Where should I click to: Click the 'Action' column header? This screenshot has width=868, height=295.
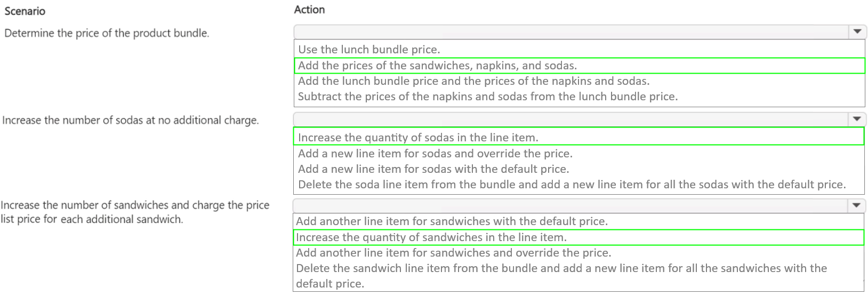pyautogui.click(x=309, y=10)
